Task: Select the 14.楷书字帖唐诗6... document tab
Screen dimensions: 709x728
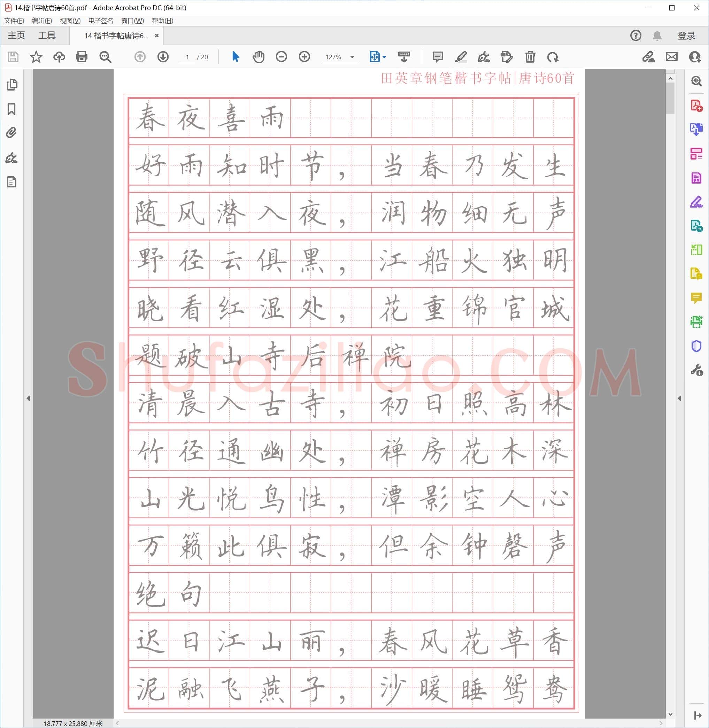Action: coord(116,36)
